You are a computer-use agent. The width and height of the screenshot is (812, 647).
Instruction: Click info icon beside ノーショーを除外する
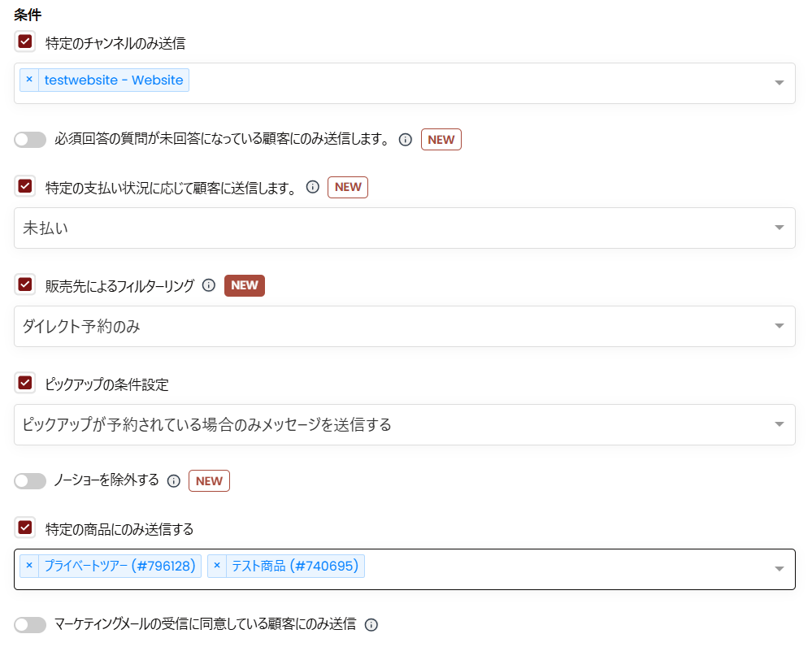[x=173, y=481]
